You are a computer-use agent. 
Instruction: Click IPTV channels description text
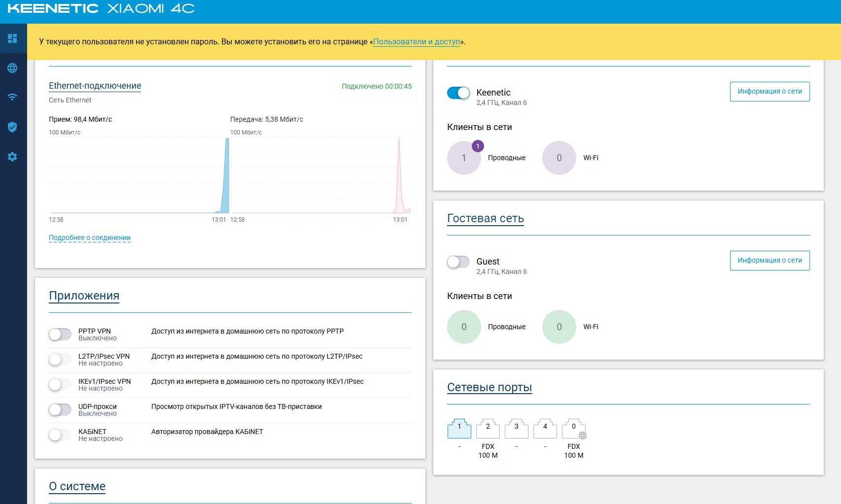click(x=237, y=406)
